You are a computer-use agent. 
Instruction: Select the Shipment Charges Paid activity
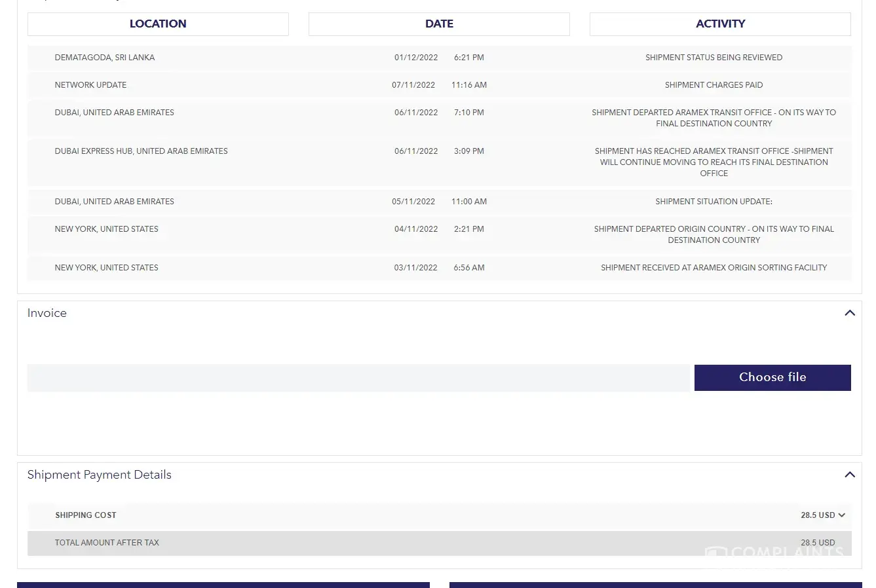coord(714,85)
